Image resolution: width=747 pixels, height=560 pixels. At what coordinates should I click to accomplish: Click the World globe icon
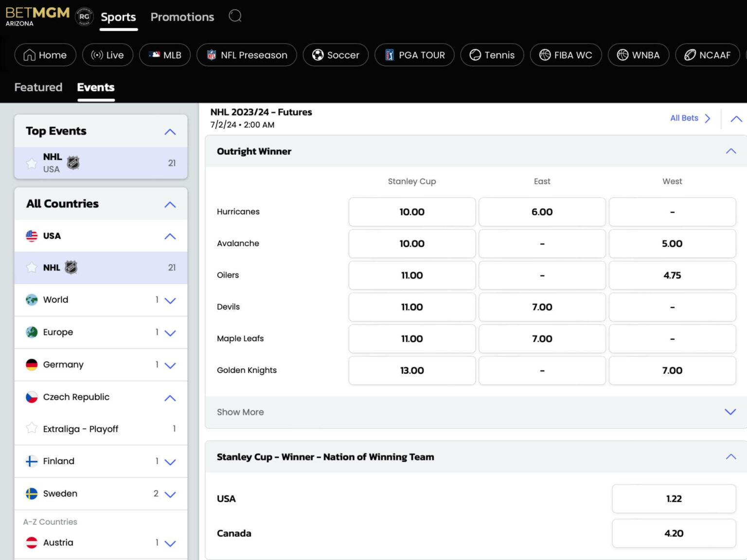pos(32,300)
